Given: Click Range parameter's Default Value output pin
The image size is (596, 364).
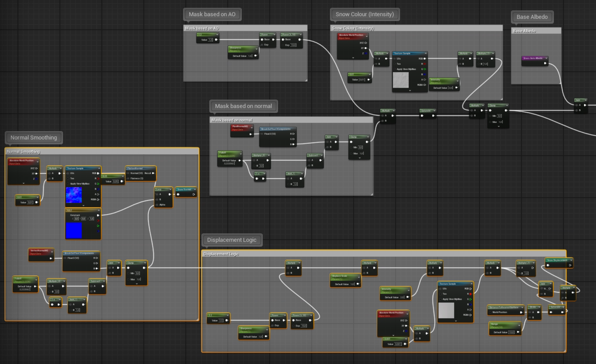Looking at the screenshot, I should coord(518,332).
